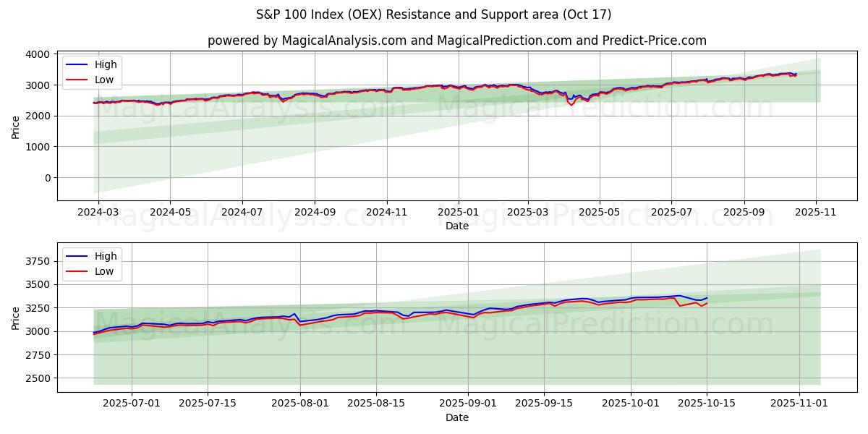
Task: Click the top chart's 'Date' x-axis label
Action: 456,226
